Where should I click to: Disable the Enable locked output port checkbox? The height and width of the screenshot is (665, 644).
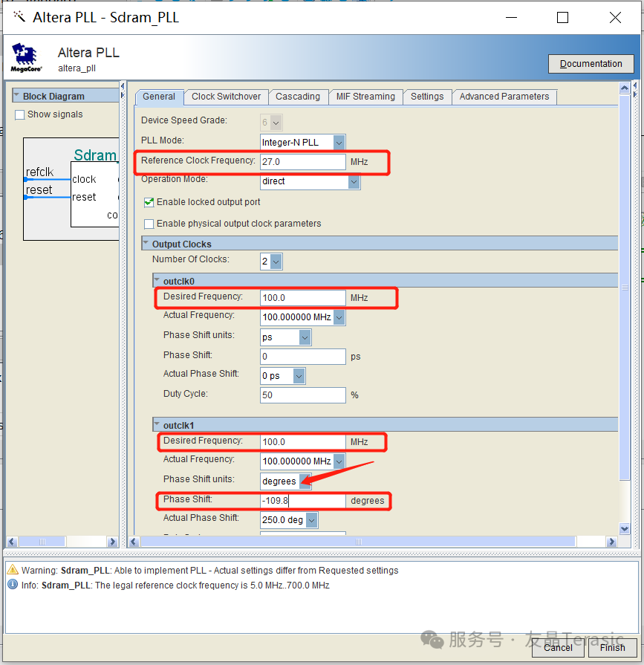[149, 202]
